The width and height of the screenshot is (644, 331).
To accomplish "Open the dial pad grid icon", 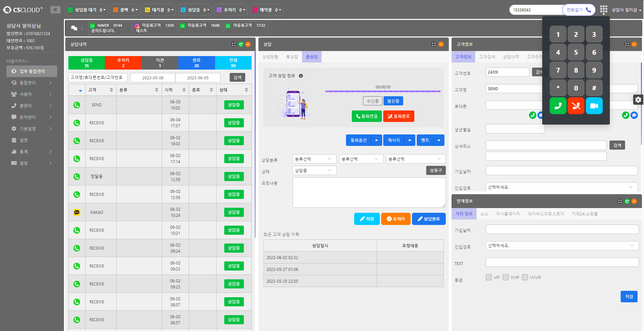I will [x=603, y=10].
